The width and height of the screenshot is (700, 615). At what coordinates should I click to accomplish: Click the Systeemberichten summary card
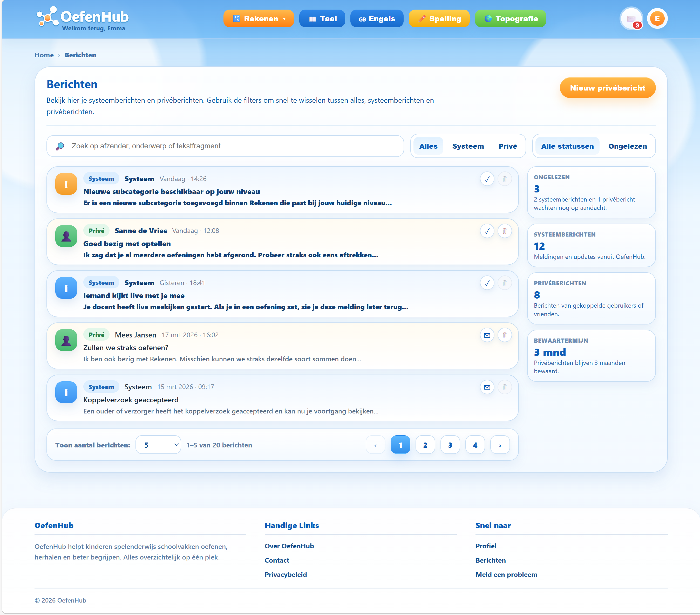point(591,245)
